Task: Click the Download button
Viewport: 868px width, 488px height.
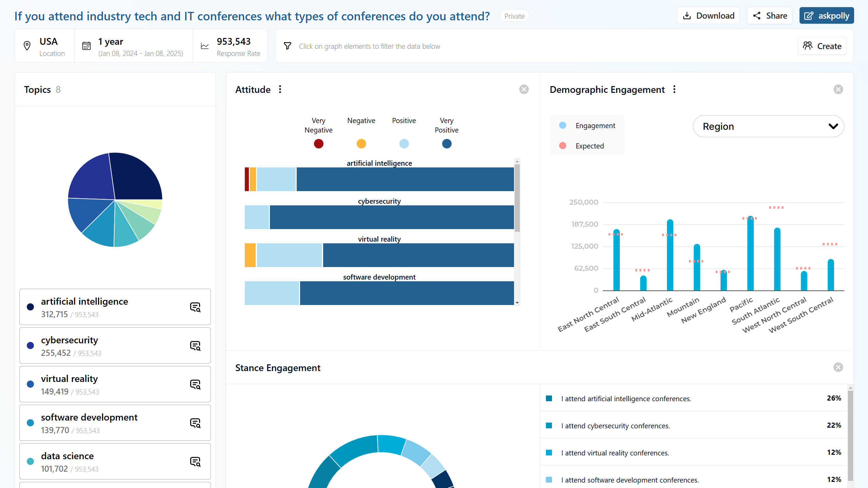Action: click(708, 16)
